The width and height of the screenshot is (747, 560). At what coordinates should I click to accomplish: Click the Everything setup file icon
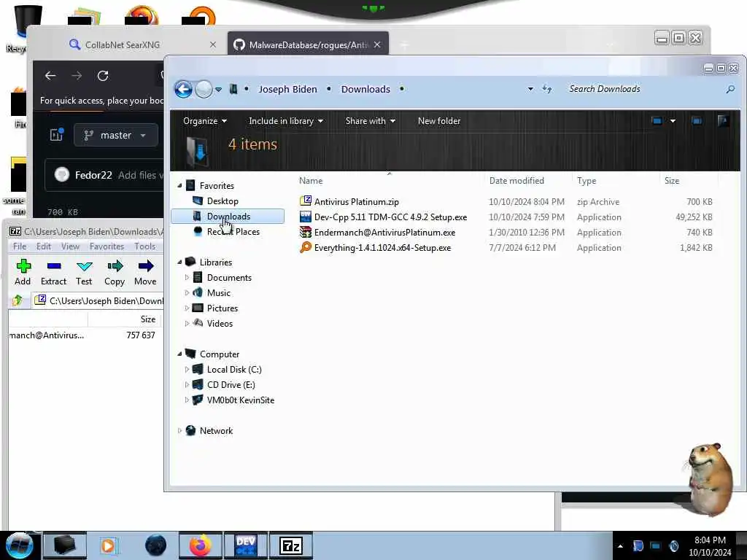pos(306,248)
